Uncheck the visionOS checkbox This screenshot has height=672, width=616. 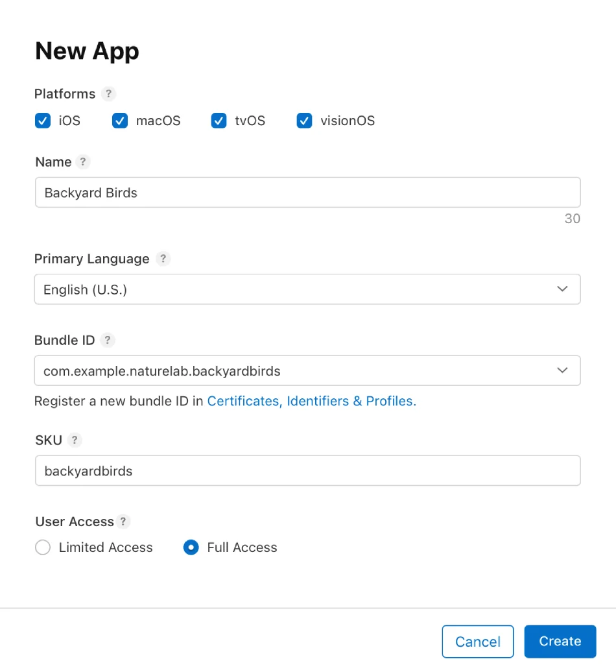[x=304, y=121]
